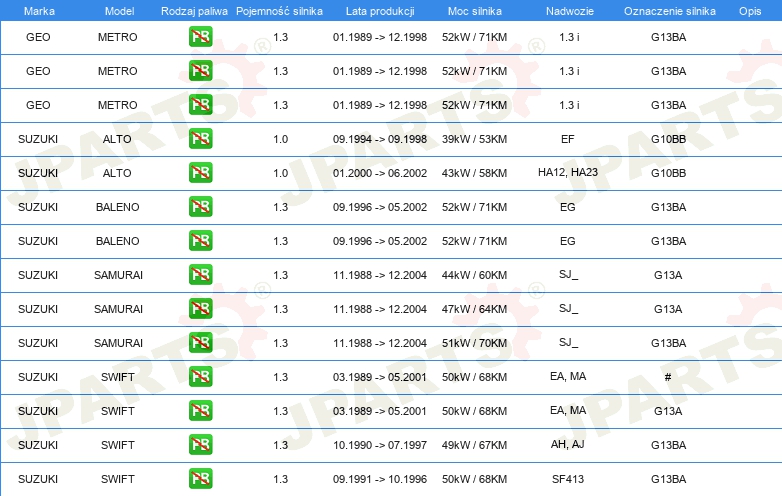Image resolution: width=782 pixels, height=496 pixels.
Task: Click petrol fuel icon in Alto HA12, HA23 row
Action: coord(200,173)
